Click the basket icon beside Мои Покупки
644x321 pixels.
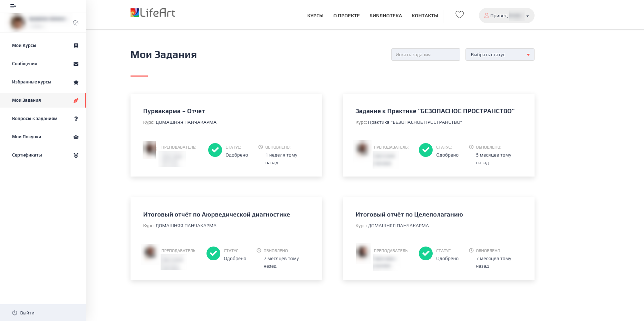click(76, 137)
